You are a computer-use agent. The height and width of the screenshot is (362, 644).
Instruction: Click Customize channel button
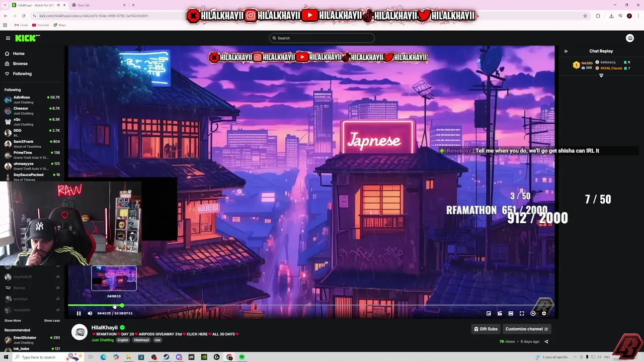click(x=526, y=329)
